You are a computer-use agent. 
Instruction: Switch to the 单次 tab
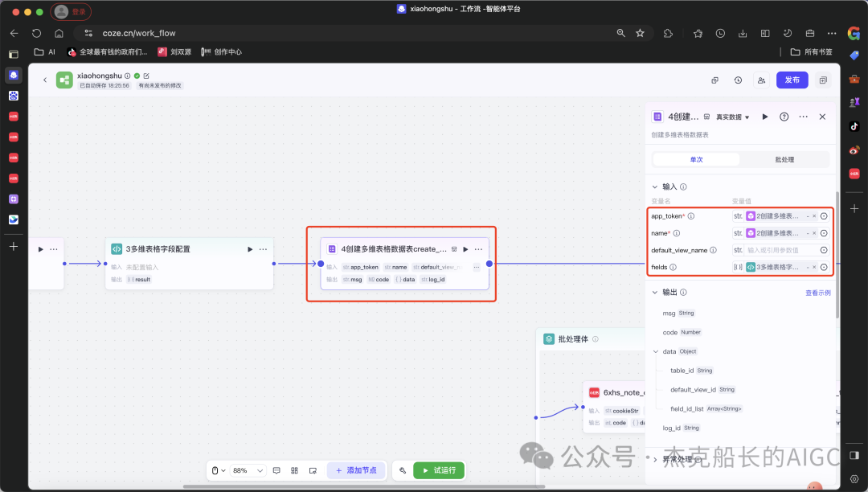click(x=696, y=159)
